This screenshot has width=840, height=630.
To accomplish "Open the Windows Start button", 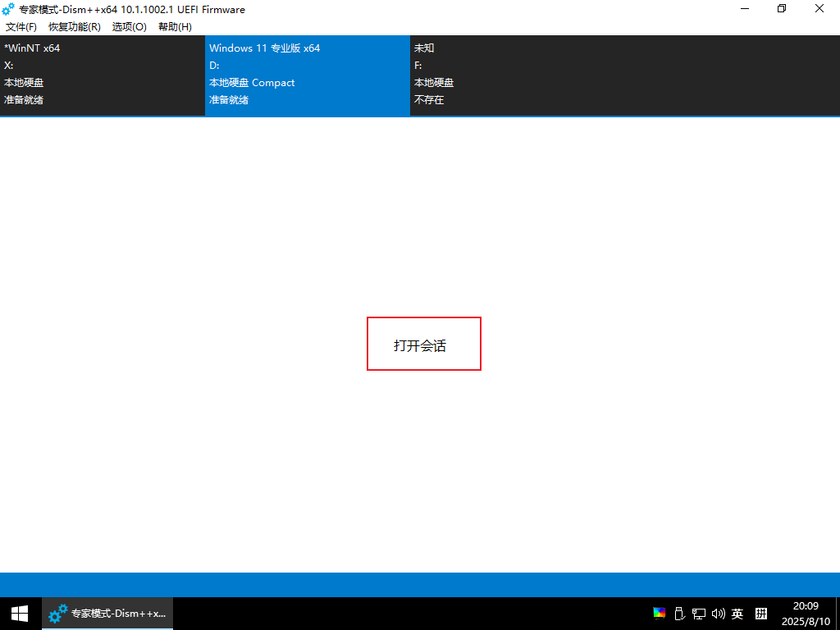I will click(x=20, y=614).
